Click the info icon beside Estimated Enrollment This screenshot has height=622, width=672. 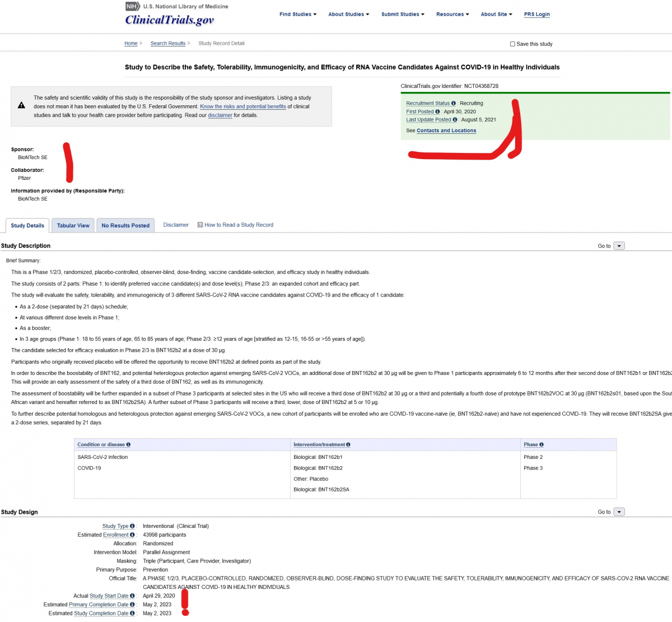point(132,535)
